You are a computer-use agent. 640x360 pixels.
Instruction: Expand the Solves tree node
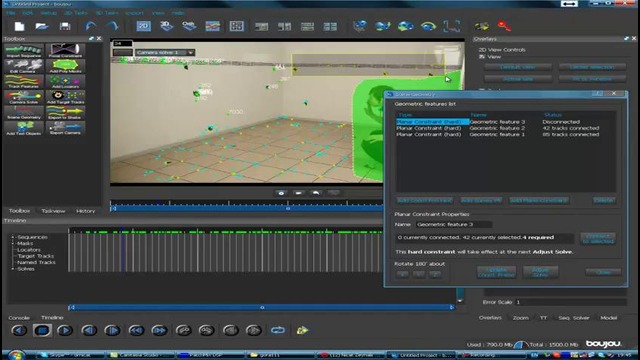[x=13, y=269]
